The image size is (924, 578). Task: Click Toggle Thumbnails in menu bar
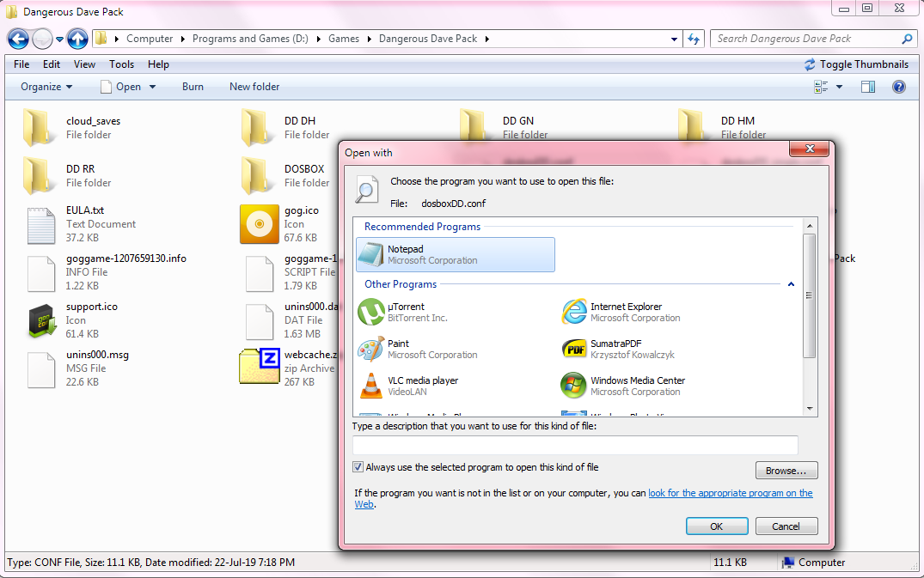[x=856, y=64]
